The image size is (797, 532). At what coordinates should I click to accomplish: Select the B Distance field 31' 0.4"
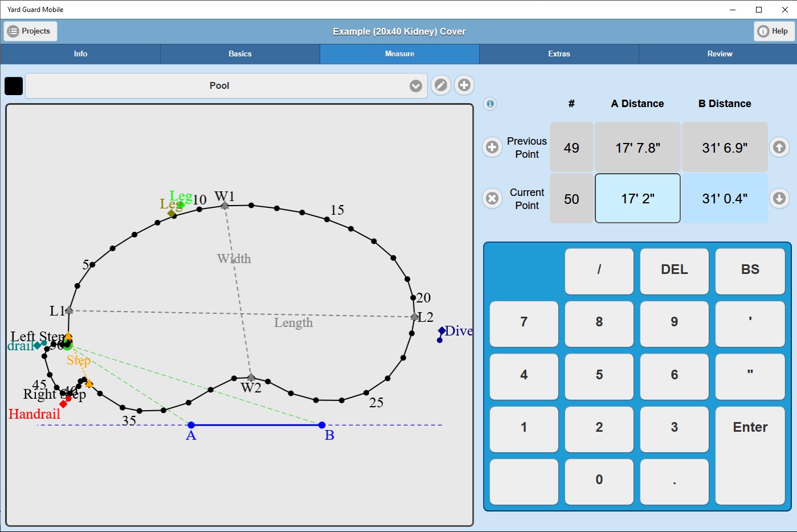[725, 198]
